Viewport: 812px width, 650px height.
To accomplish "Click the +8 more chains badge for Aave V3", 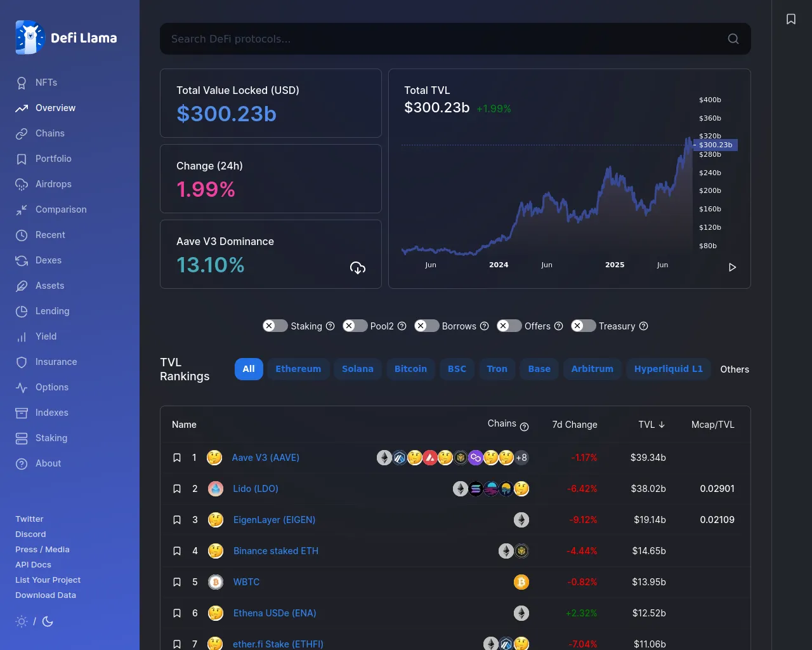I will (x=521, y=458).
